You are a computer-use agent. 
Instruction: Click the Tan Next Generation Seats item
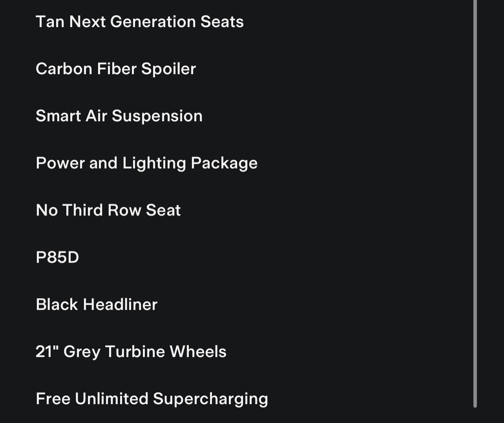(x=139, y=22)
